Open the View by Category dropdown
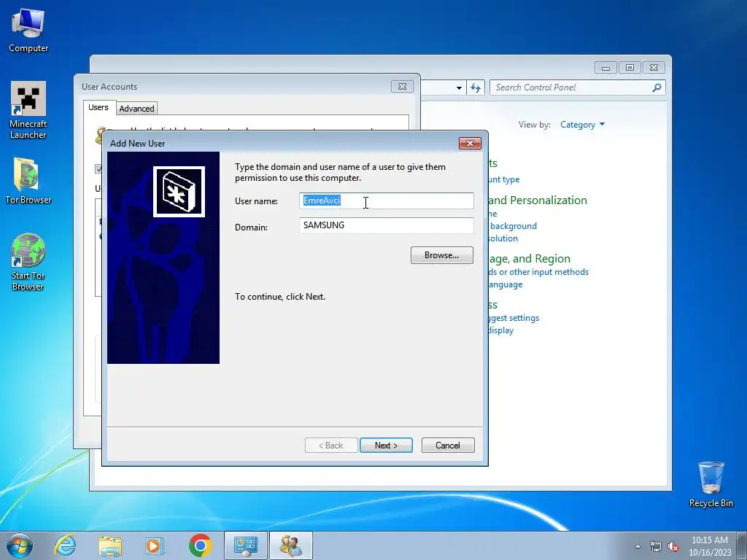This screenshot has height=560, width=747. pos(582,125)
